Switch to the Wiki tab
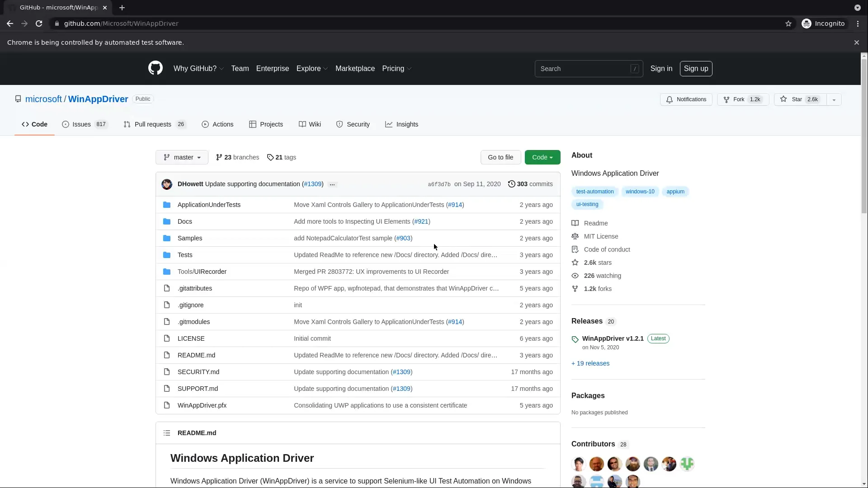The width and height of the screenshot is (868, 488). pos(310,124)
